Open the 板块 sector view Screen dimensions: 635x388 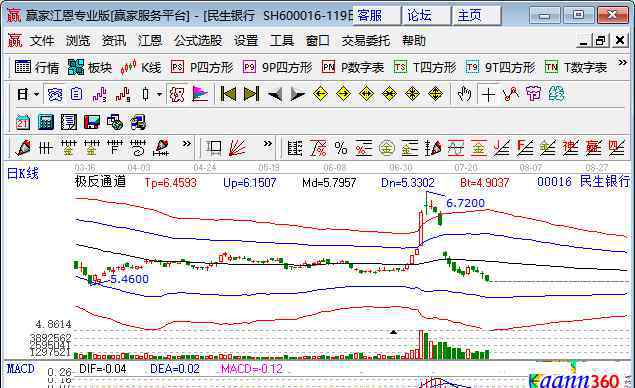pos(89,67)
